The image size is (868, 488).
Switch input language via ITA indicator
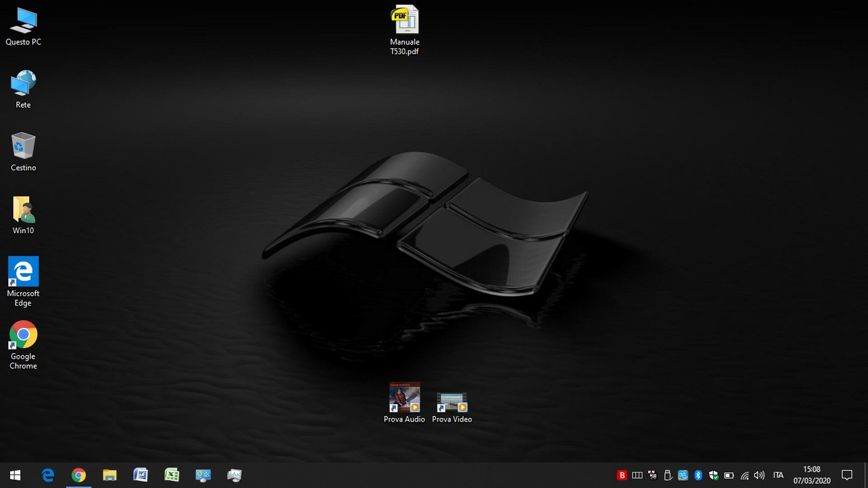(778, 475)
